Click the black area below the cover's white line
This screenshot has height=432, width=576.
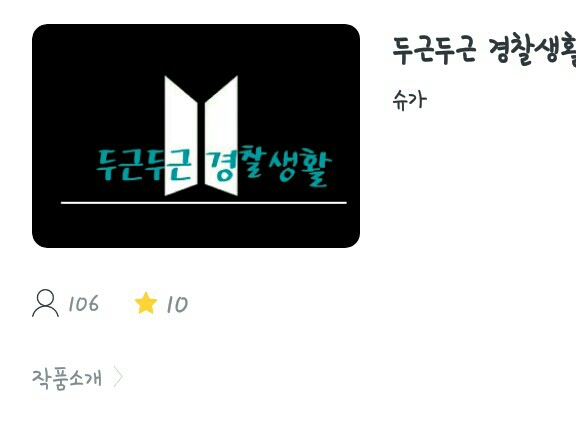click(x=196, y=225)
